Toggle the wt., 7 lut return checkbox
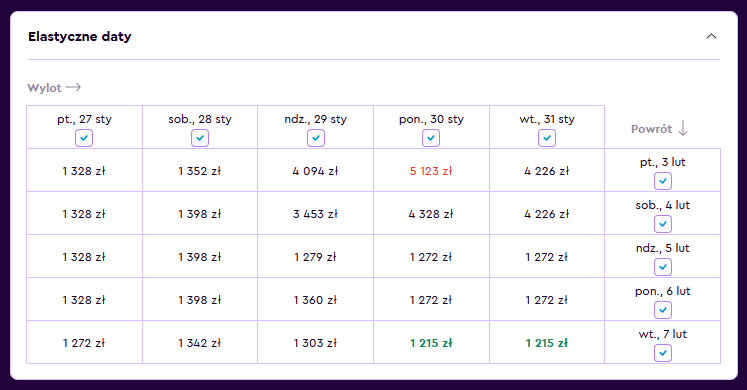The height and width of the screenshot is (390, 747). coord(663,353)
